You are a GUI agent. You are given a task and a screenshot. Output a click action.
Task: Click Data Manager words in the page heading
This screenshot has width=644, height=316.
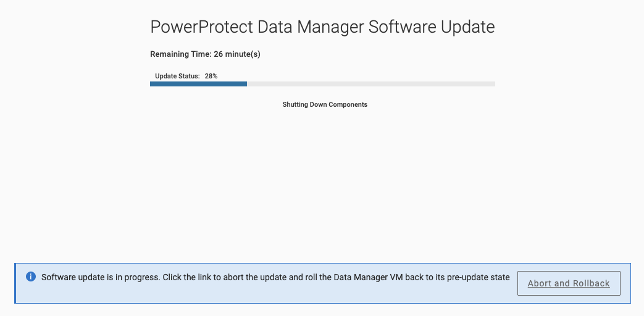pos(311,27)
